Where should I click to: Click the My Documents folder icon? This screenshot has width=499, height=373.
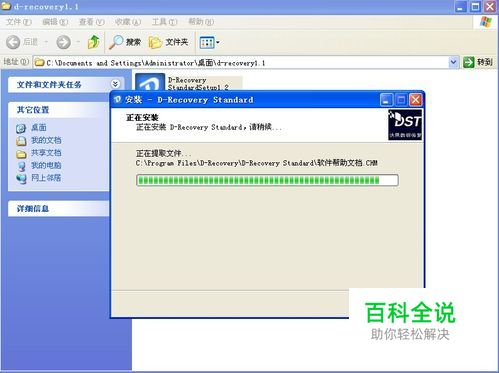[x=21, y=141]
